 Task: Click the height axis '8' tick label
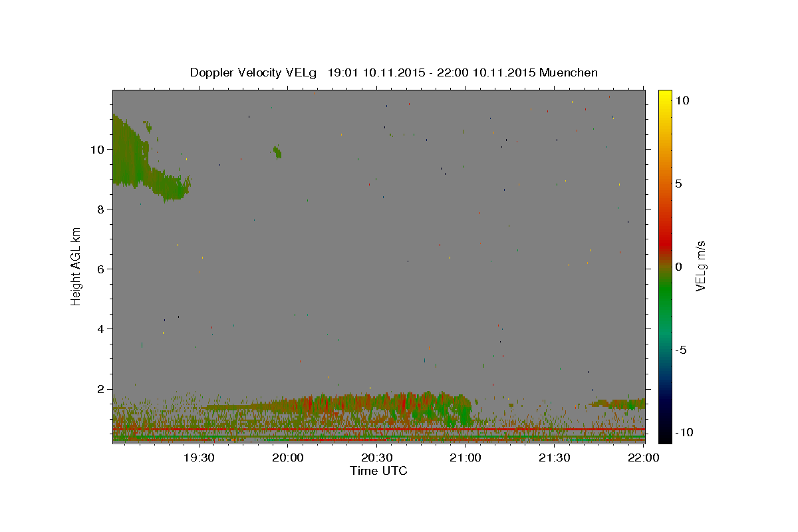(x=100, y=209)
